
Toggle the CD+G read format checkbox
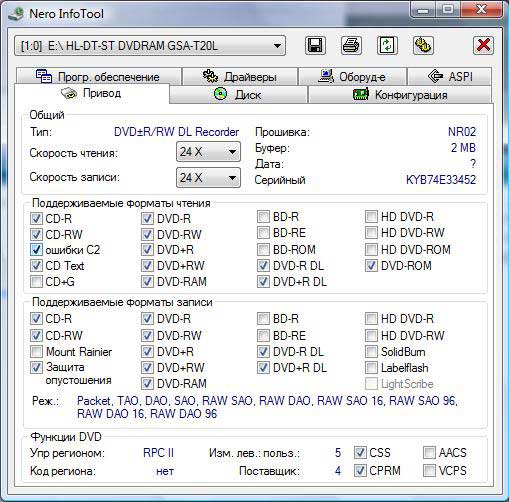(x=36, y=282)
